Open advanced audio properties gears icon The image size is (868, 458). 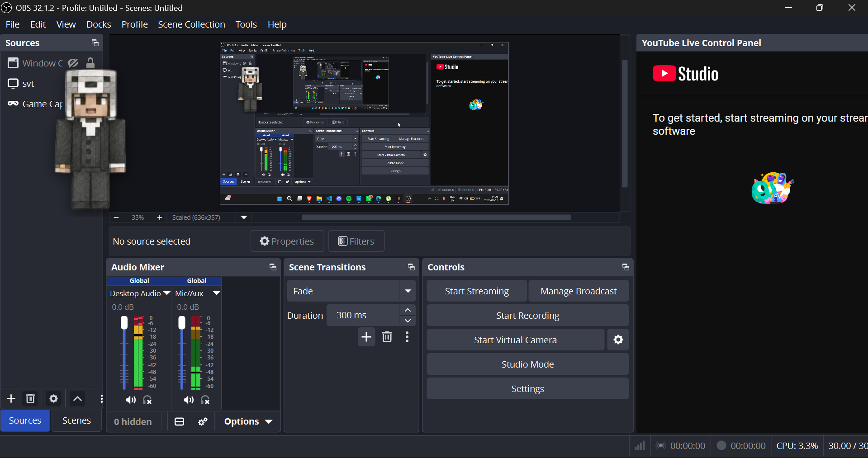pos(203,422)
